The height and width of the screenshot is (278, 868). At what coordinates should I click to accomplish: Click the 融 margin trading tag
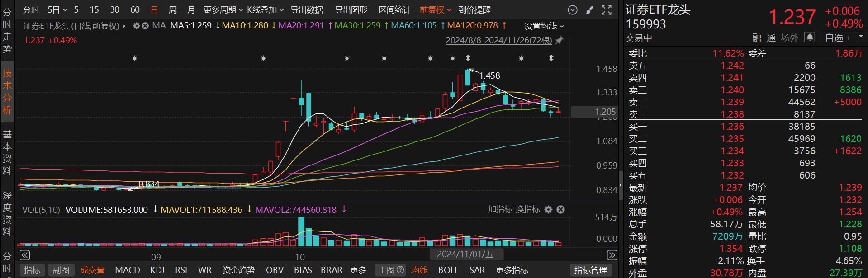(757, 38)
